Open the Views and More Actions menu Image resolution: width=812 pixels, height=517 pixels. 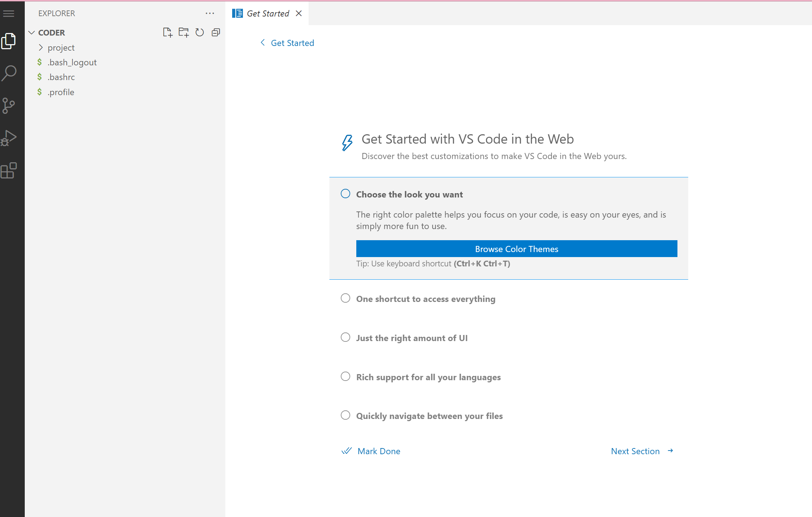coord(210,13)
